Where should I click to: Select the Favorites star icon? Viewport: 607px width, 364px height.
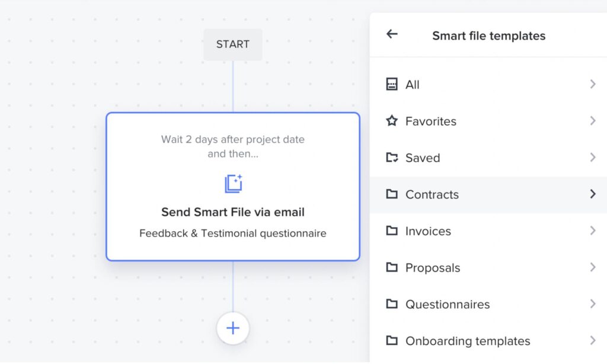(392, 121)
